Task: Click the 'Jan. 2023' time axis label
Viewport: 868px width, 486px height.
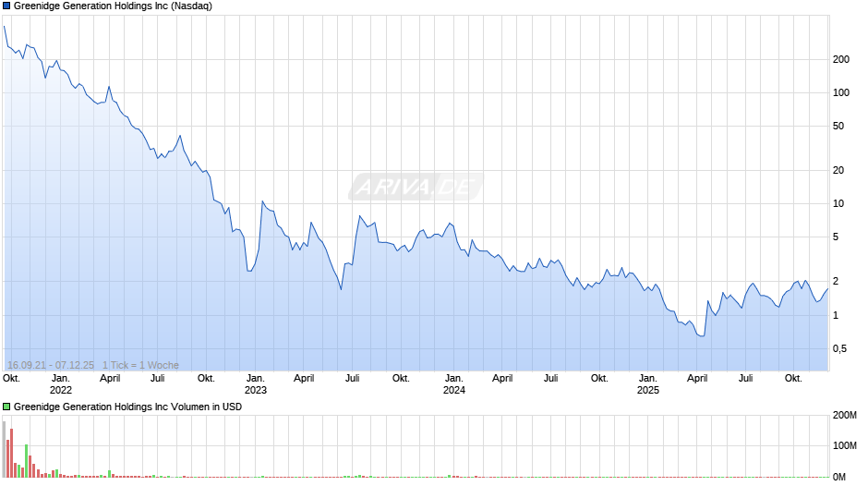Action: 255,384
